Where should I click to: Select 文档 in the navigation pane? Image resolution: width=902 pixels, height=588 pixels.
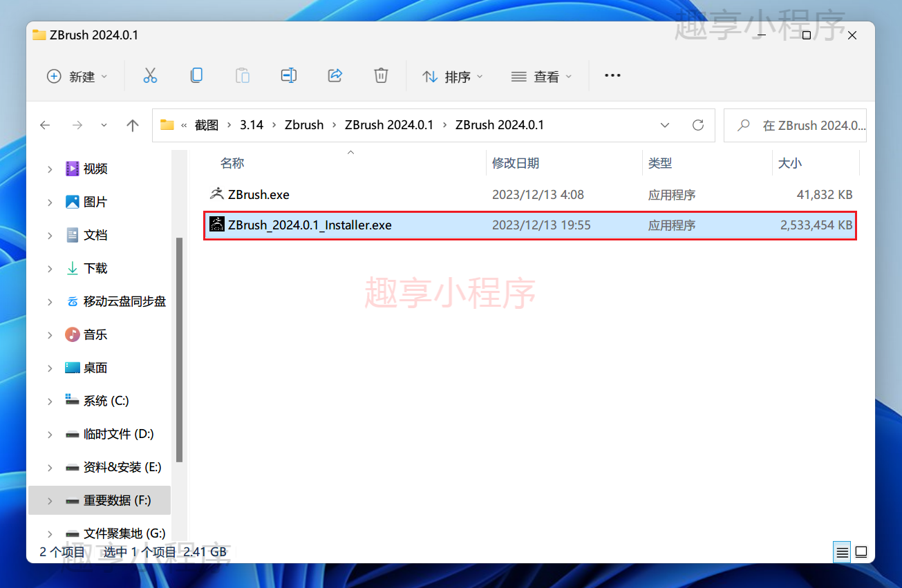click(95, 235)
